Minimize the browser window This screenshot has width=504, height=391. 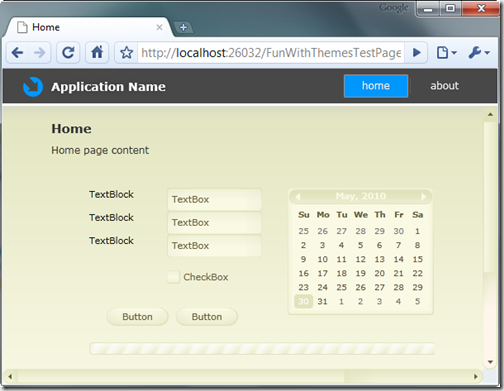(x=429, y=8)
